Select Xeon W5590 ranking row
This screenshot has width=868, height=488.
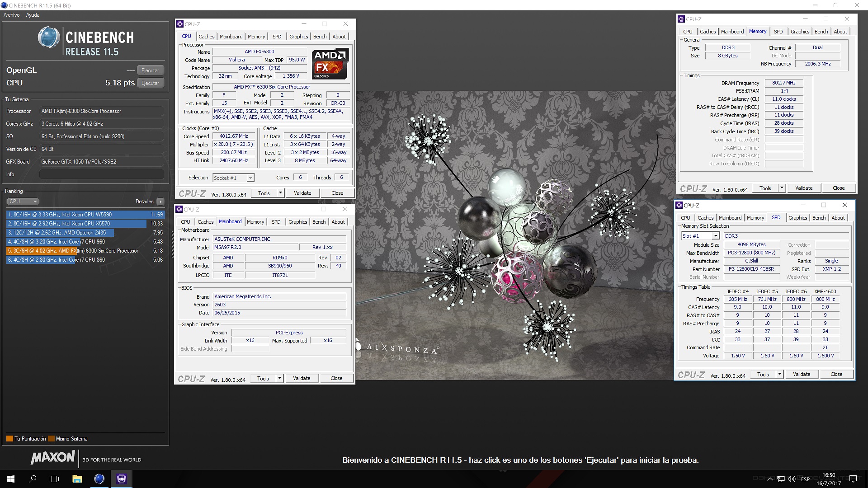[85, 215]
